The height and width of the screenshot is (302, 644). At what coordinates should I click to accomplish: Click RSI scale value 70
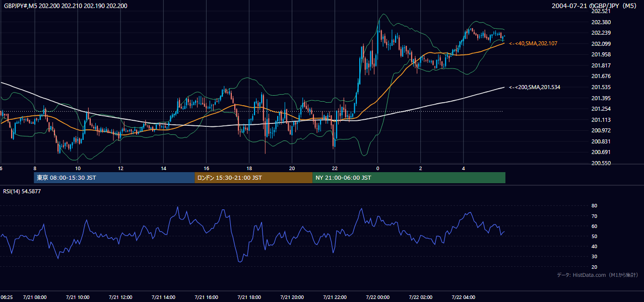pyautogui.click(x=594, y=216)
